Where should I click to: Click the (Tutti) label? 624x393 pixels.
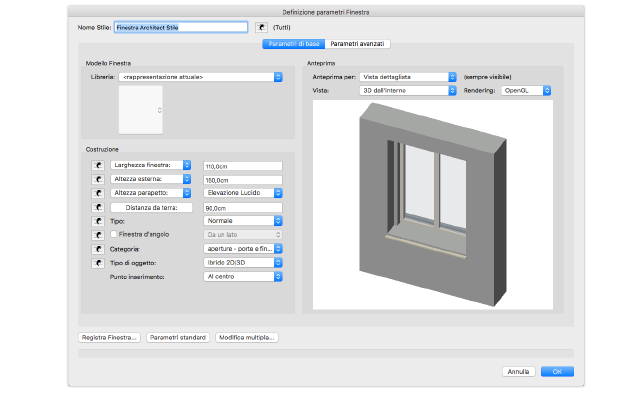click(282, 27)
